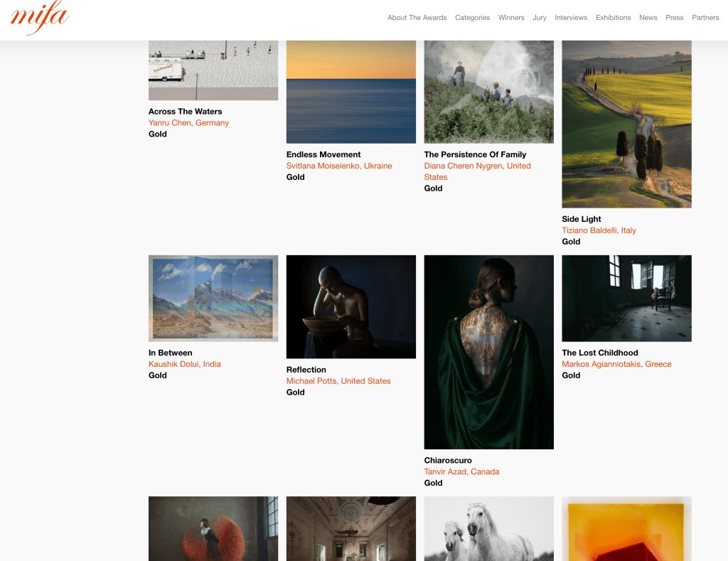Open the About The Awards menu

tap(417, 18)
